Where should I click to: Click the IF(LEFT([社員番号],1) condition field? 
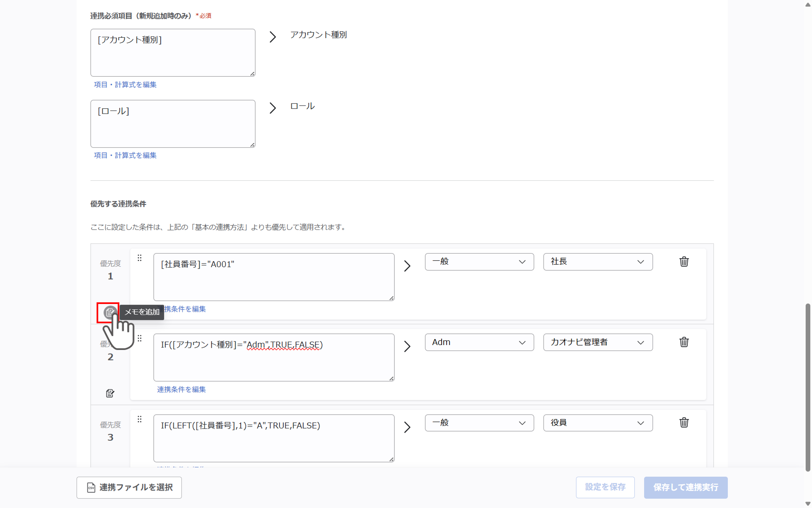(x=274, y=438)
